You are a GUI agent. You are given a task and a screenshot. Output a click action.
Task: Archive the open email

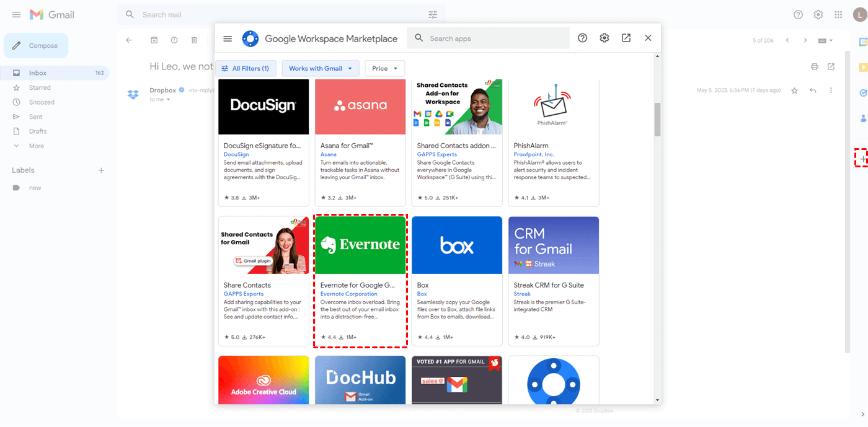(x=154, y=40)
